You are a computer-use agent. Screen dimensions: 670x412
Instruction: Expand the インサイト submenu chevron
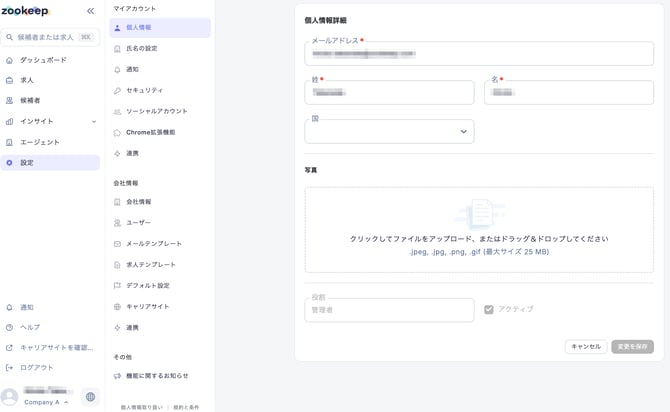94,122
